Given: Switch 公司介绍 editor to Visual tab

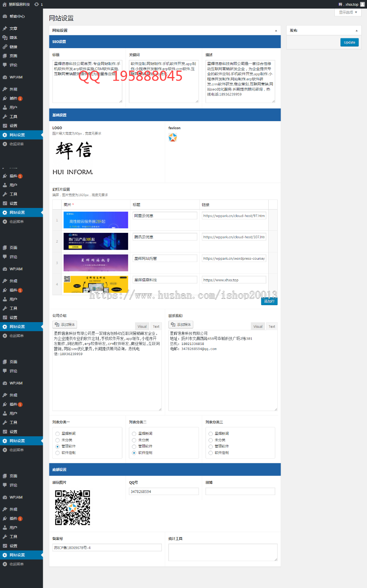Looking at the screenshot, I should click(x=142, y=326).
